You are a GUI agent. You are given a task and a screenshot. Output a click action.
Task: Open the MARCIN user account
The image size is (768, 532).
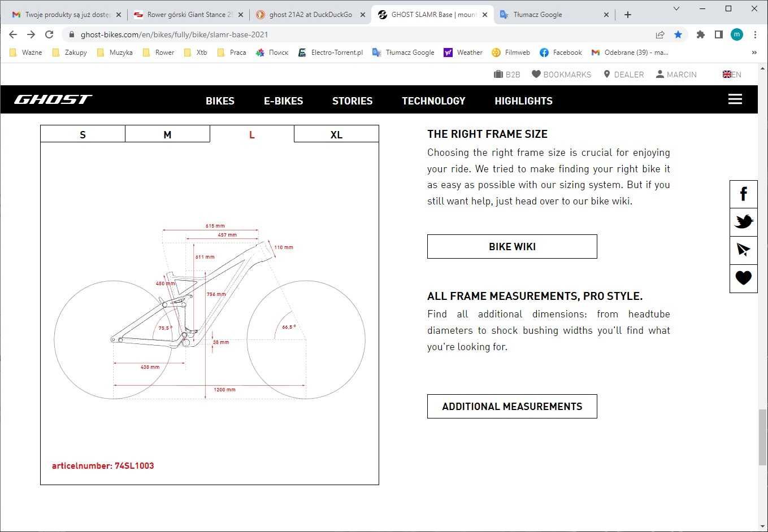click(676, 74)
